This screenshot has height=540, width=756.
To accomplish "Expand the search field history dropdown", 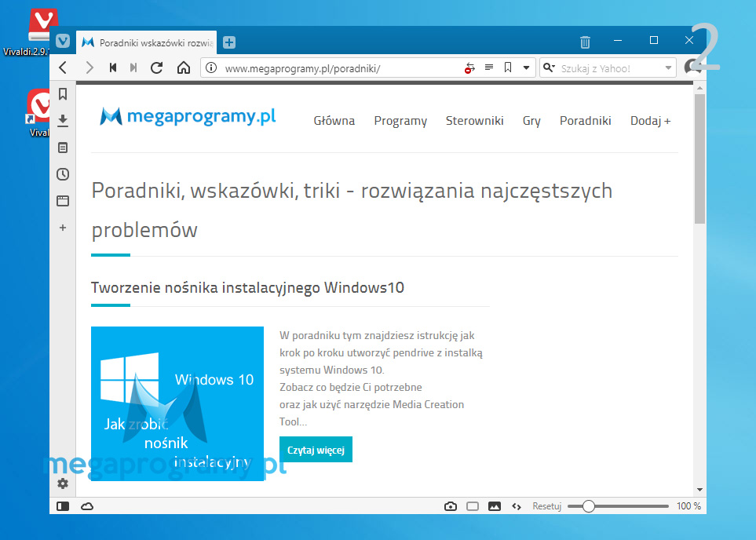I will 668,68.
